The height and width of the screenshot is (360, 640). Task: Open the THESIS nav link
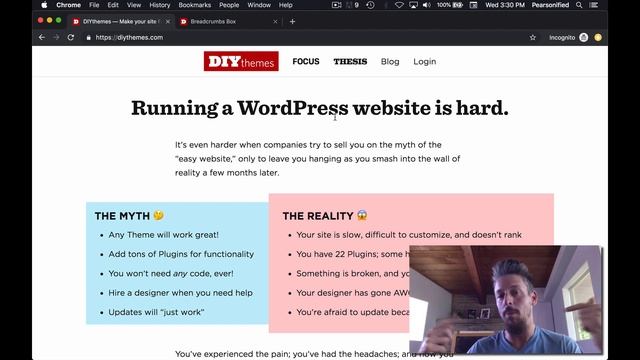[x=350, y=61]
